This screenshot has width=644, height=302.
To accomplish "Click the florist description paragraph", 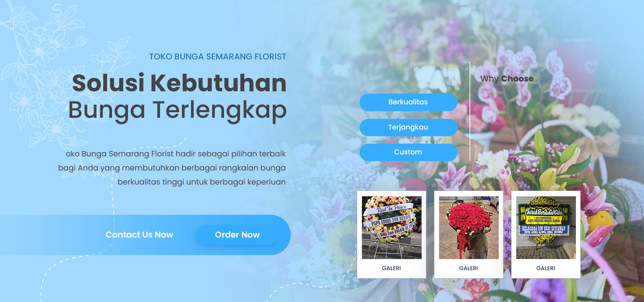I will (x=172, y=168).
